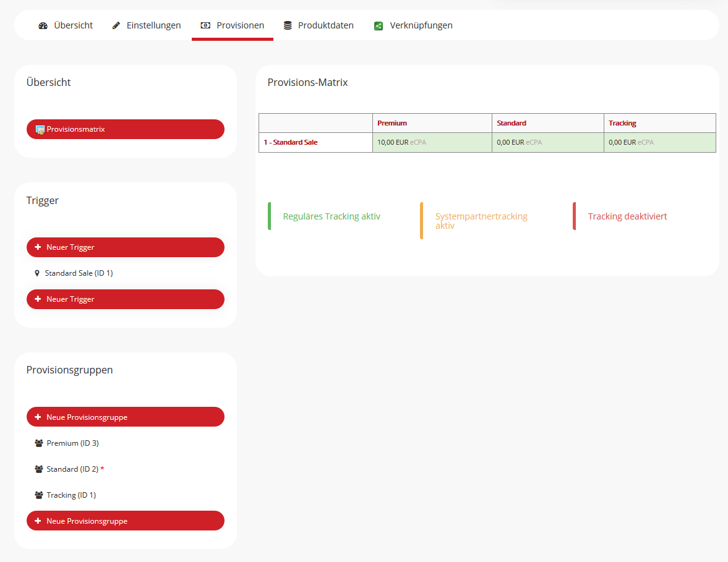
Task: Click the Tracking 0,00 EUR matrix cell
Action: (659, 142)
